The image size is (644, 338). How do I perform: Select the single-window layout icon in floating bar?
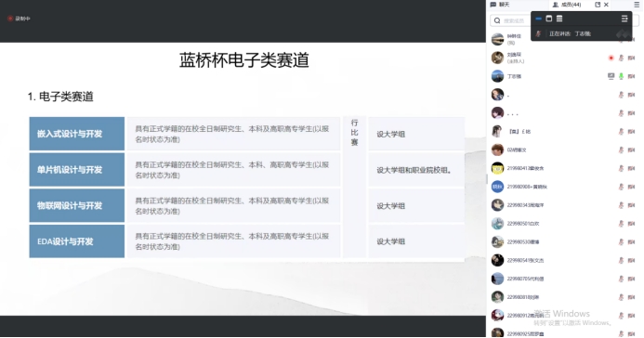pos(548,19)
